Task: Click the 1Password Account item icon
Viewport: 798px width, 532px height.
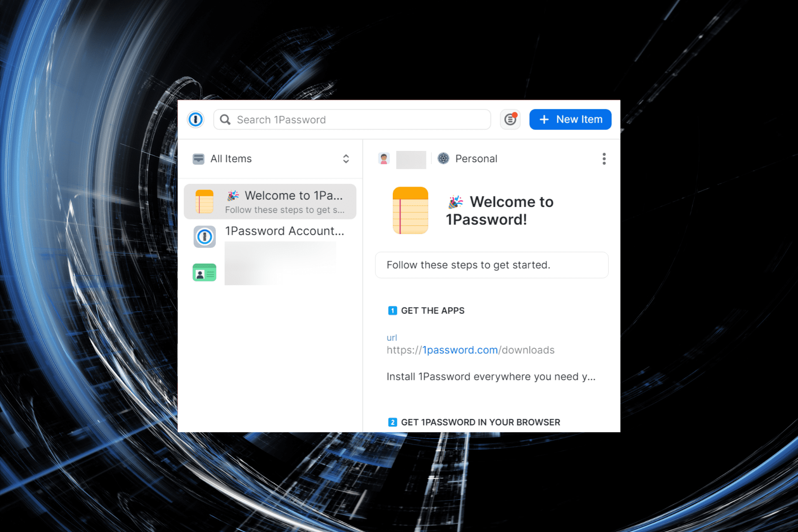Action: (204, 237)
